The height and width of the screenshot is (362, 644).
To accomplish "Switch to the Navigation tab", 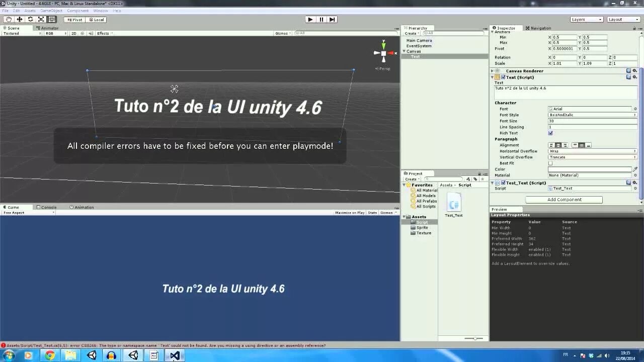I will click(x=538, y=28).
